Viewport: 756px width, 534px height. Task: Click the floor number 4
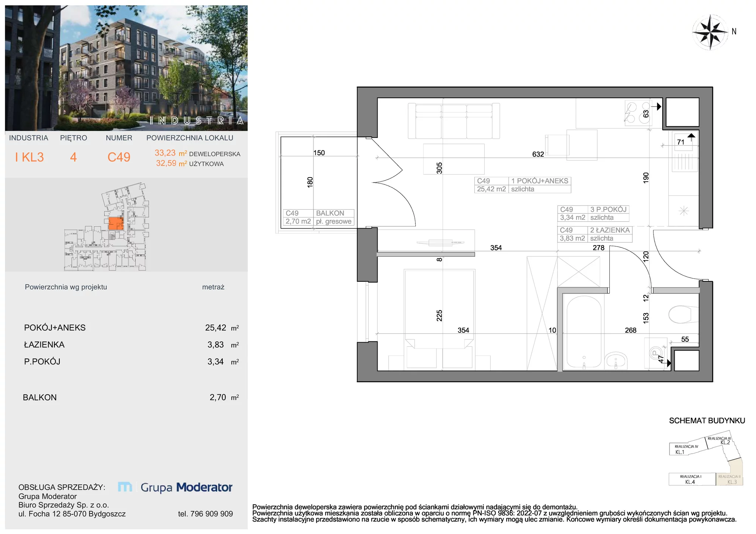[73, 157]
